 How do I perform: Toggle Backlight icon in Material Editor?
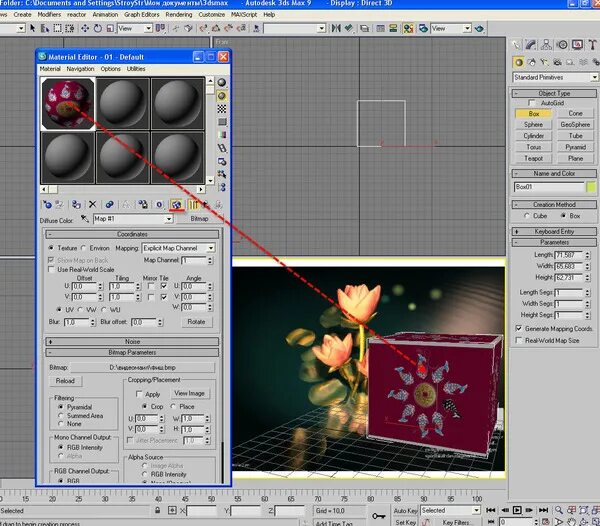(222, 96)
